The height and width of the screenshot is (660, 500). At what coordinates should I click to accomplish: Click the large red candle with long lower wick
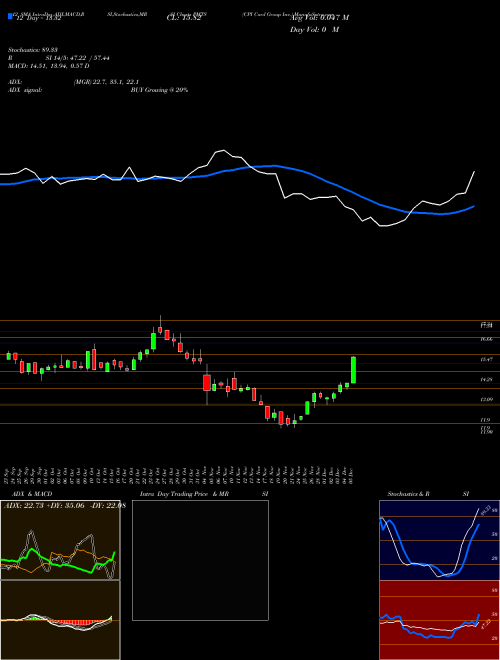207,383
